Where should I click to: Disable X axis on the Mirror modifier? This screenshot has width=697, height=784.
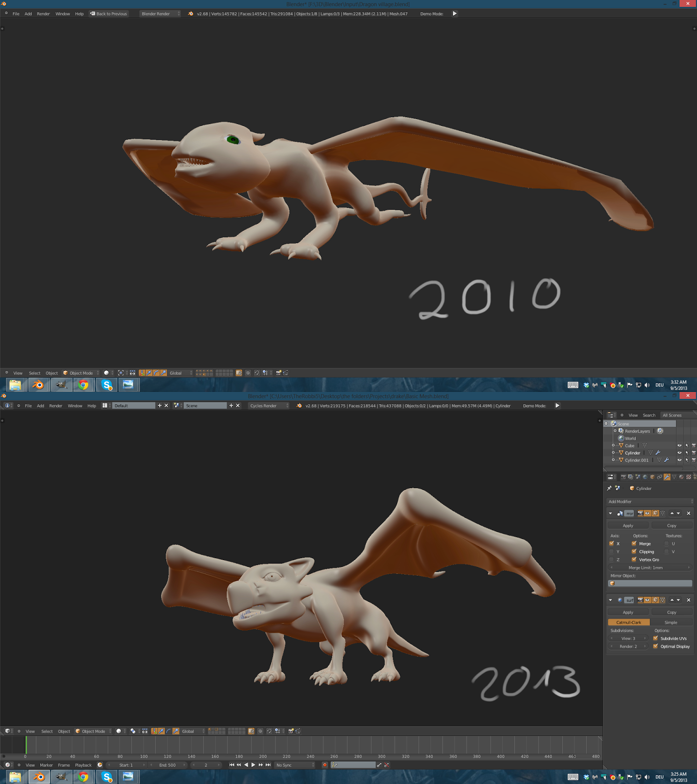pyautogui.click(x=611, y=544)
